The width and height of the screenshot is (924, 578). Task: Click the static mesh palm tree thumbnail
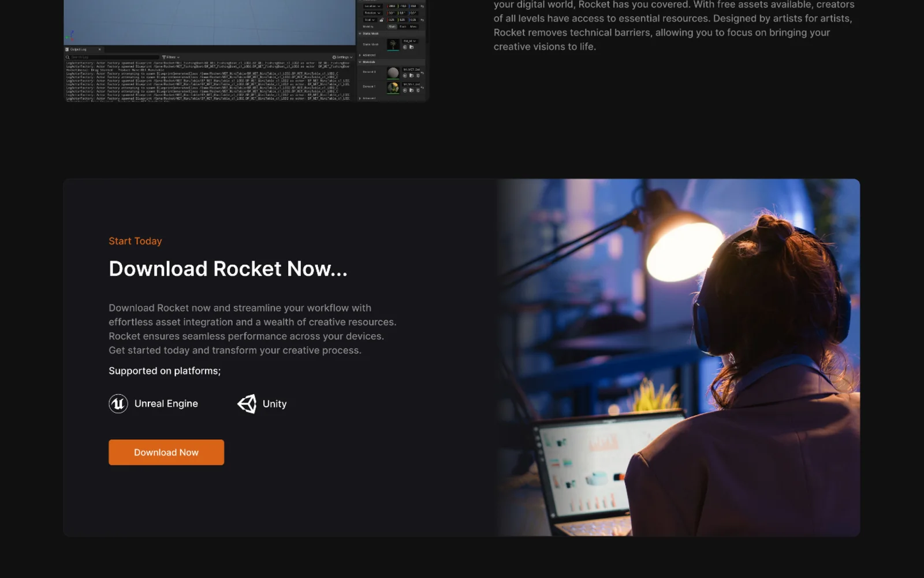point(393,45)
